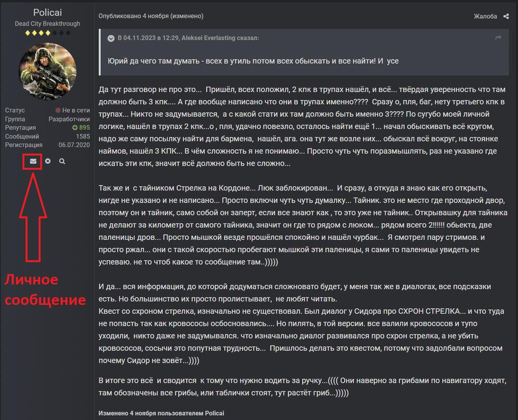Click the reputation value 895
The height and width of the screenshot is (420, 518).
click(x=84, y=128)
